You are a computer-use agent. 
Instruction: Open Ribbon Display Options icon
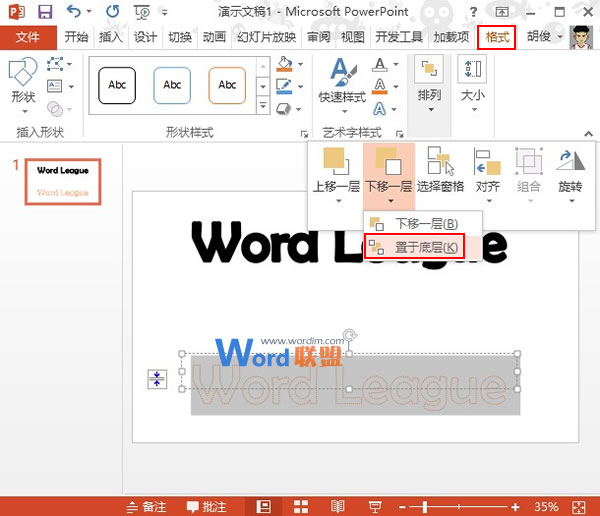tap(502, 12)
